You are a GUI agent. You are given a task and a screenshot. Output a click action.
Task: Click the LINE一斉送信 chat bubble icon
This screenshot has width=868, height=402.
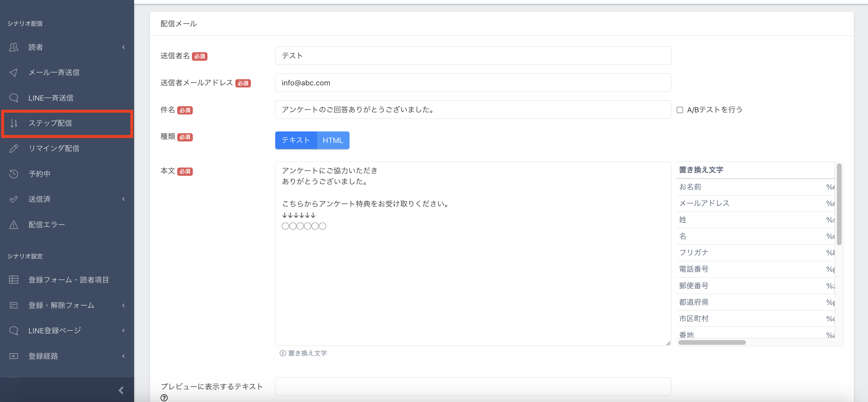(x=13, y=98)
